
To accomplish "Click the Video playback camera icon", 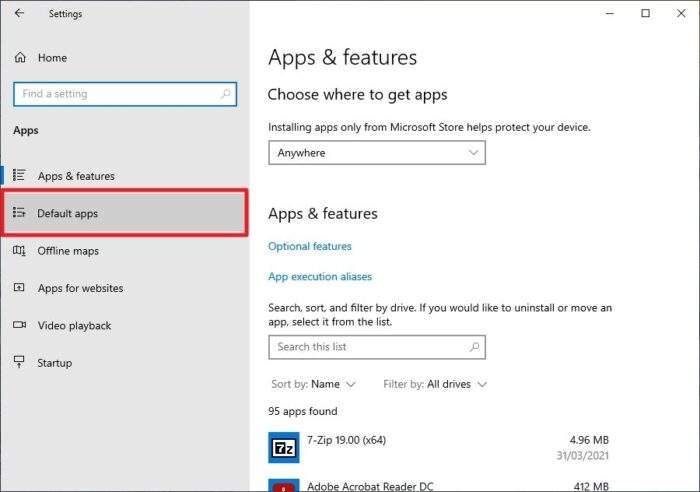I will pyautogui.click(x=19, y=325).
